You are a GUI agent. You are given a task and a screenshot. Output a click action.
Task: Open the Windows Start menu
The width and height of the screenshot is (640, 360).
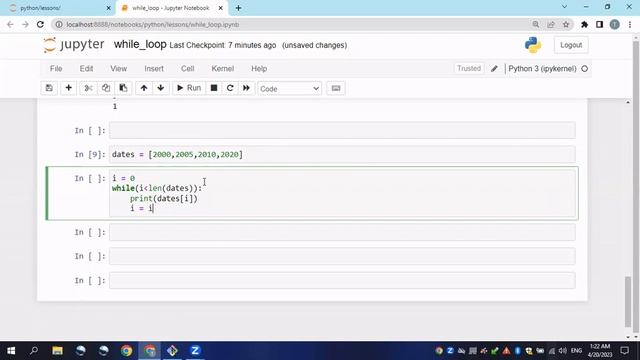pyautogui.click(x=11, y=351)
